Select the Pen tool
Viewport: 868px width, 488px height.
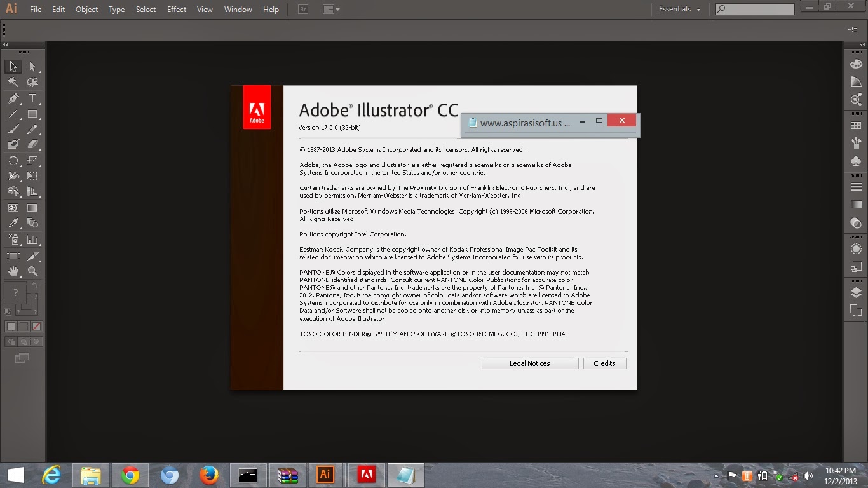13,98
